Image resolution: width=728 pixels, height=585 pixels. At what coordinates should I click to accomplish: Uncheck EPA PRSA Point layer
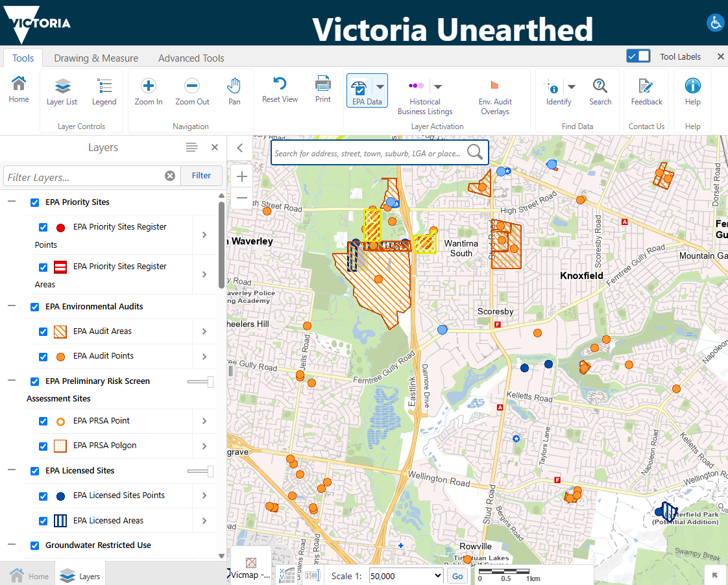43,421
